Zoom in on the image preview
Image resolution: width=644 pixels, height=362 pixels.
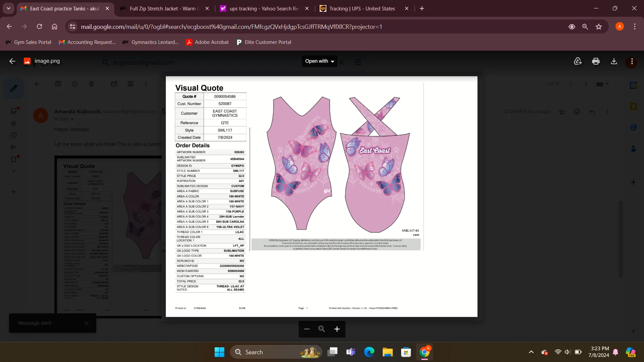[337, 329]
